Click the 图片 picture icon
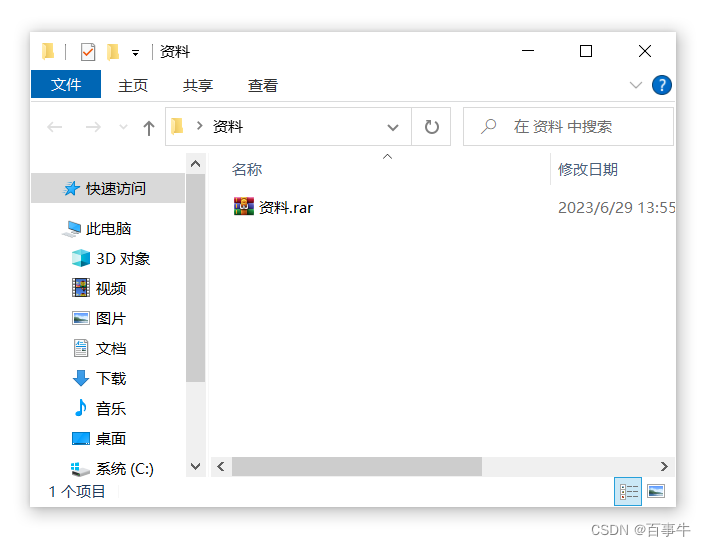Image resolution: width=706 pixels, height=546 pixels. point(81,318)
